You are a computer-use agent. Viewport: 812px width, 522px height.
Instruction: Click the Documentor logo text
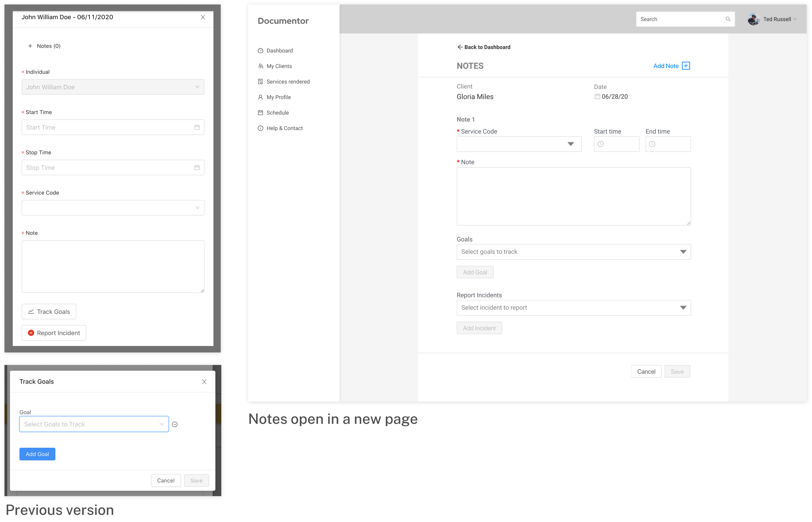(283, 21)
